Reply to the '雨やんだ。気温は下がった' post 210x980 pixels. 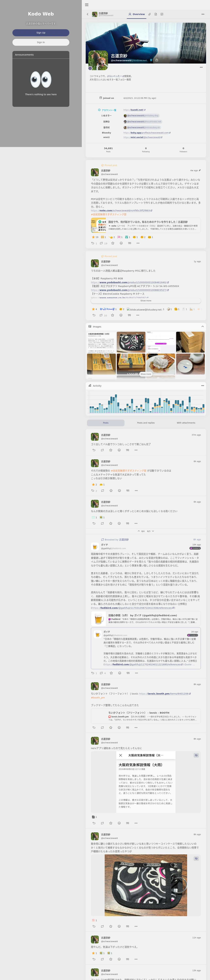(x=94, y=959)
